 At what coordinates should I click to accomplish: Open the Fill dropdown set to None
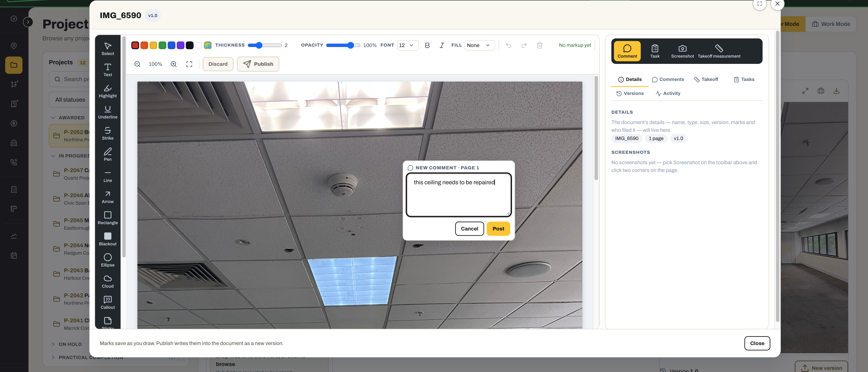tap(480, 45)
